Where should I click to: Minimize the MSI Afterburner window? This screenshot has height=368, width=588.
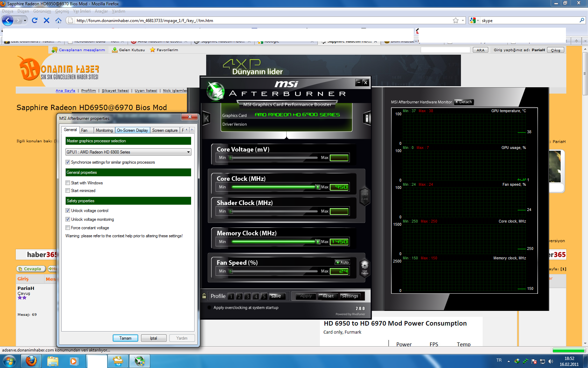pos(358,82)
